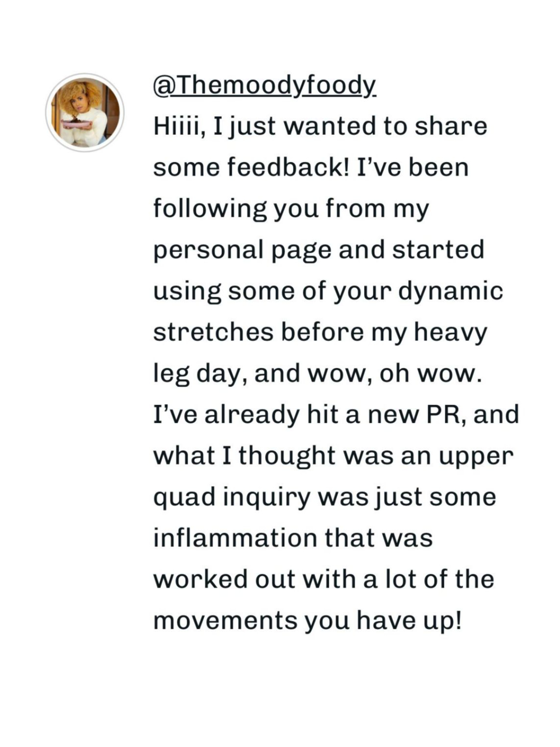Open the circular profile picture
The image size is (560, 747).
85,112
